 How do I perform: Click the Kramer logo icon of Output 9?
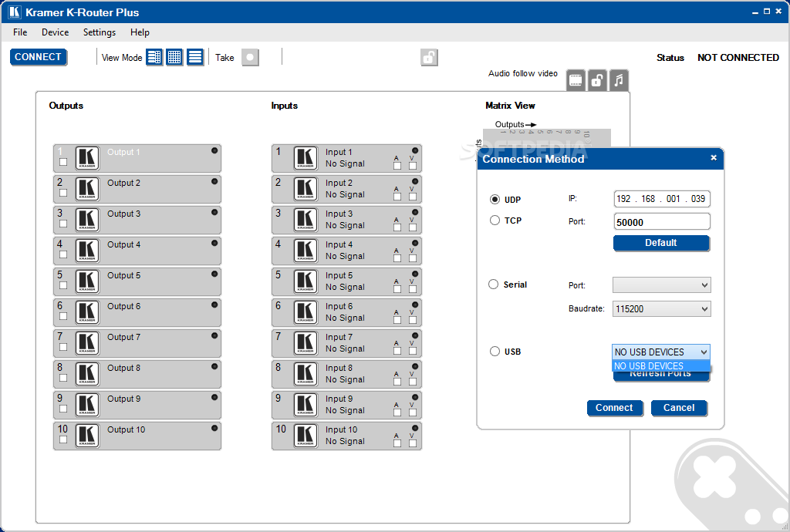[87, 405]
